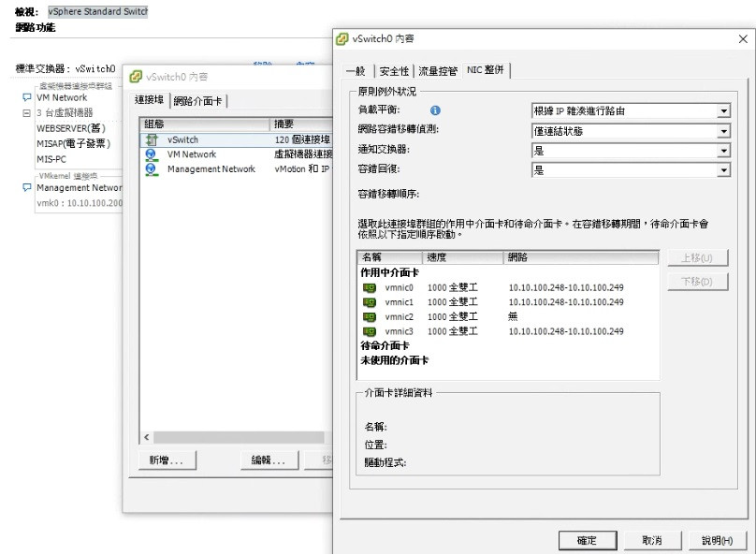Switch to the 安全性 tab
Viewport: 756px width, 555px height.
(394, 71)
